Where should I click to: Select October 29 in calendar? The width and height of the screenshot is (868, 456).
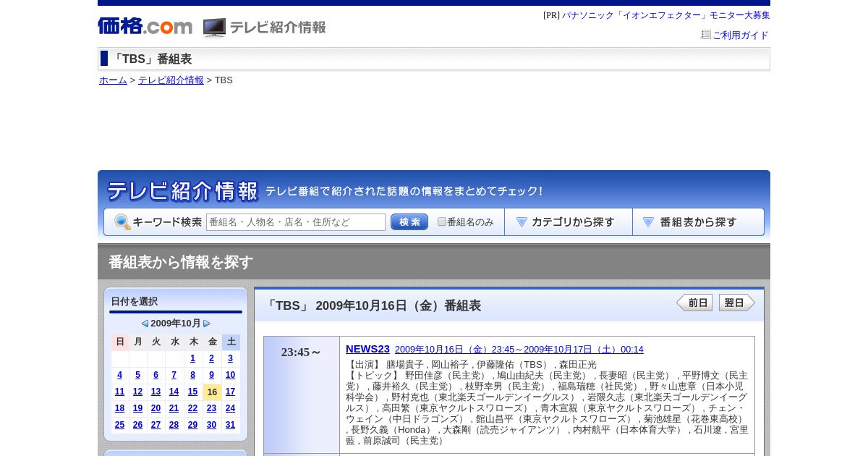(193, 425)
